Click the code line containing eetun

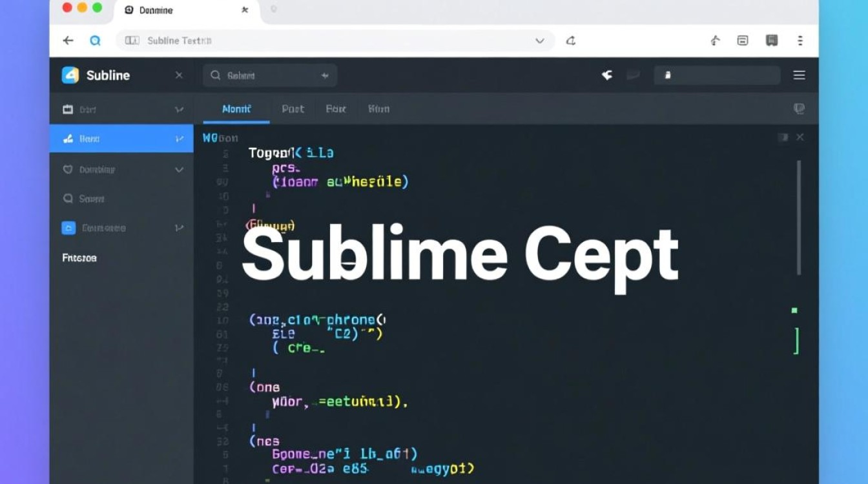pyautogui.click(x=340, y=401)
